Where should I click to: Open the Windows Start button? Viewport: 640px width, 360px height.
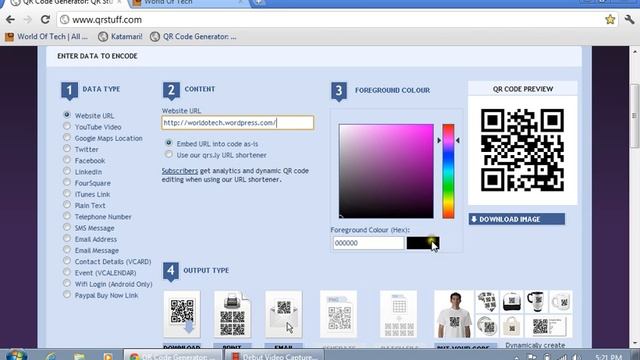16,355
